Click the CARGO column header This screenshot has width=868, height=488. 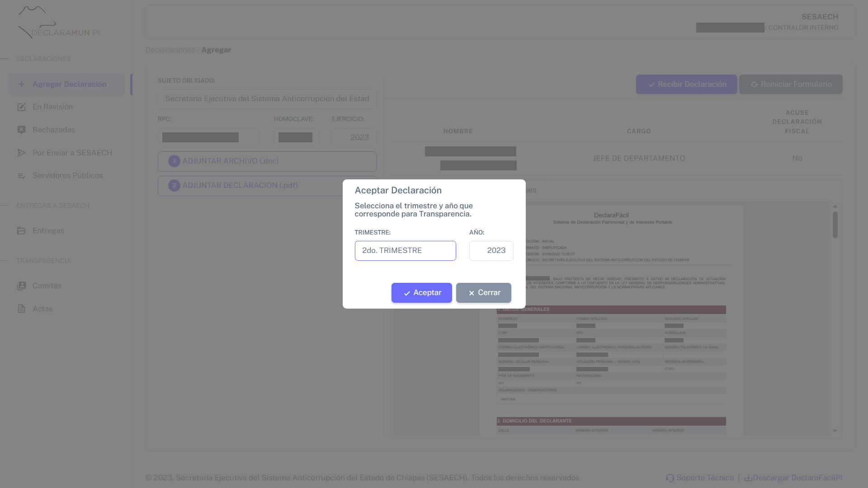click(x=639, y=131)
